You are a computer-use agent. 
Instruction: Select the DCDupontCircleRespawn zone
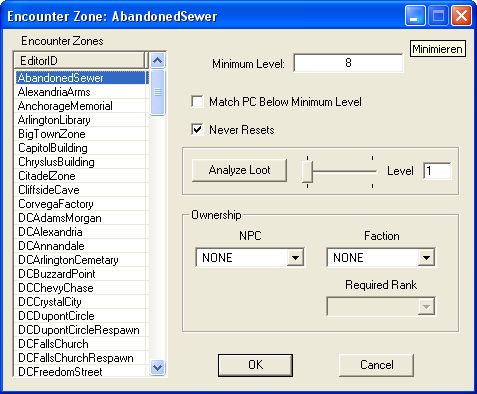(81, 330)
